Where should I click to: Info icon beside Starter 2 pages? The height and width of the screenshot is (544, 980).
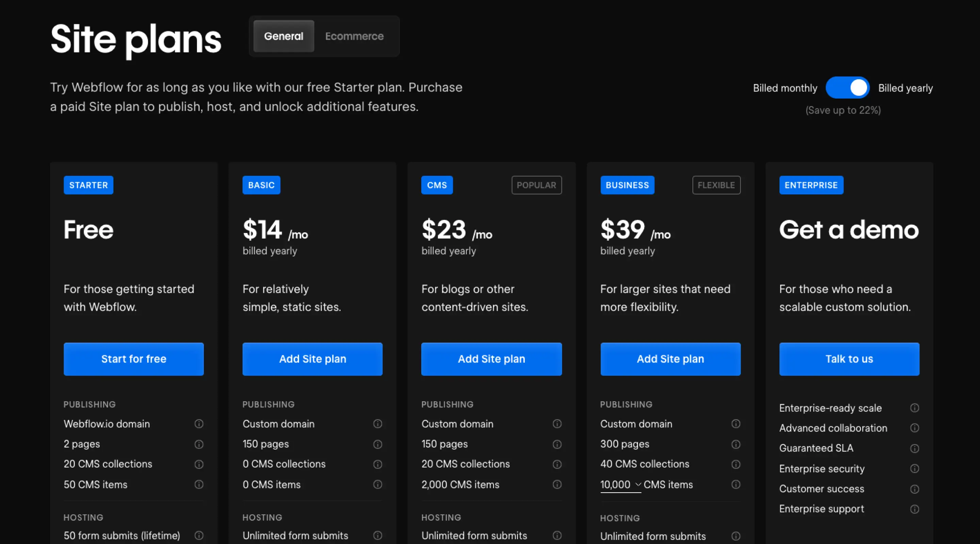point(199,444)
